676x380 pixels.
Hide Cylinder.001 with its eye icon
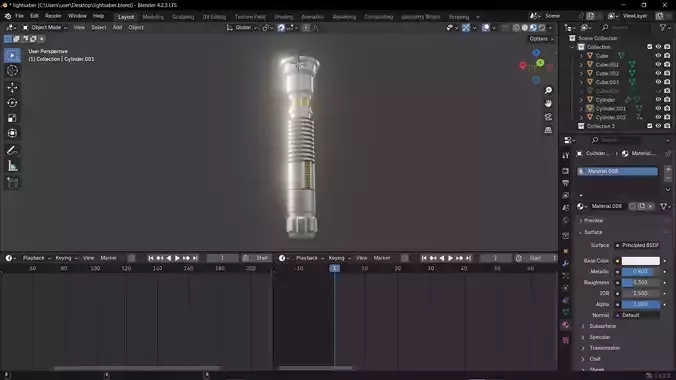[x=658, y=108]
